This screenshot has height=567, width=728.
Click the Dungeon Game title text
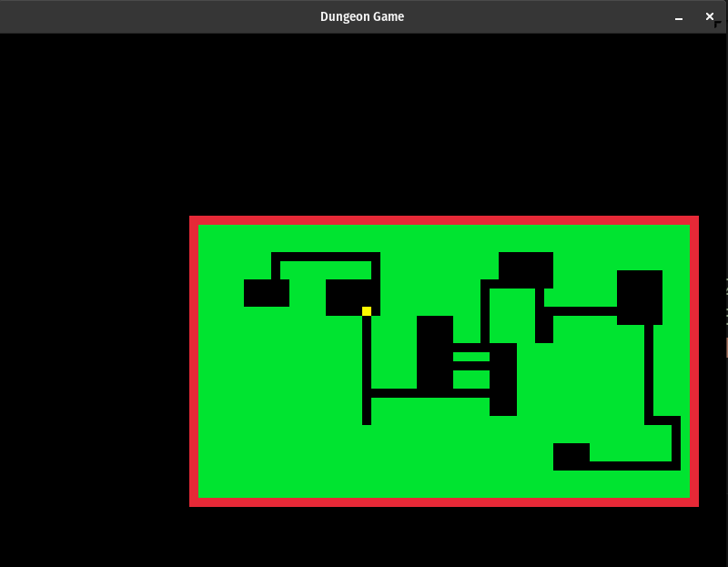(362, 16)
